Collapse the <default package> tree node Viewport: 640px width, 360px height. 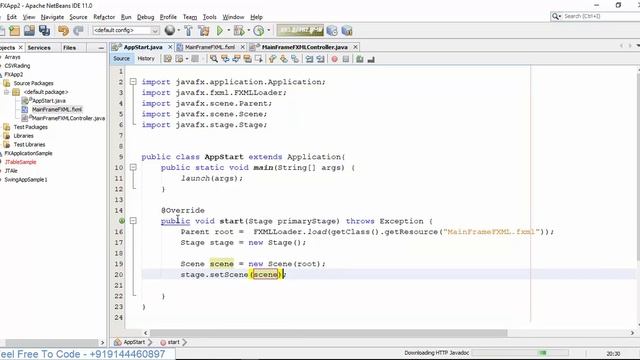click(7, 92)
